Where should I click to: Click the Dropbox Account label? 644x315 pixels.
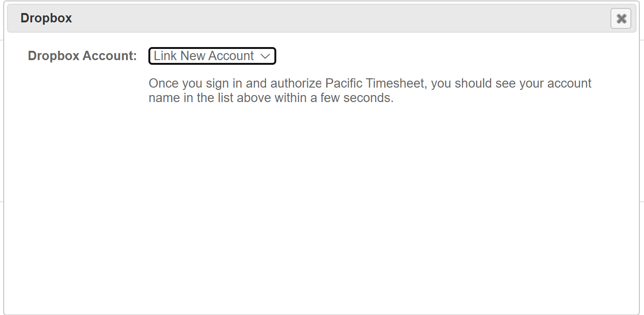tap(82, 56)
